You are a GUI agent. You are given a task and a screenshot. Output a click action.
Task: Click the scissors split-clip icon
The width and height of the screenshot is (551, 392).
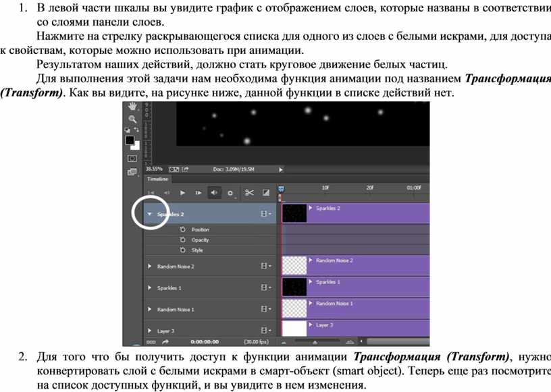click(249, 193)
